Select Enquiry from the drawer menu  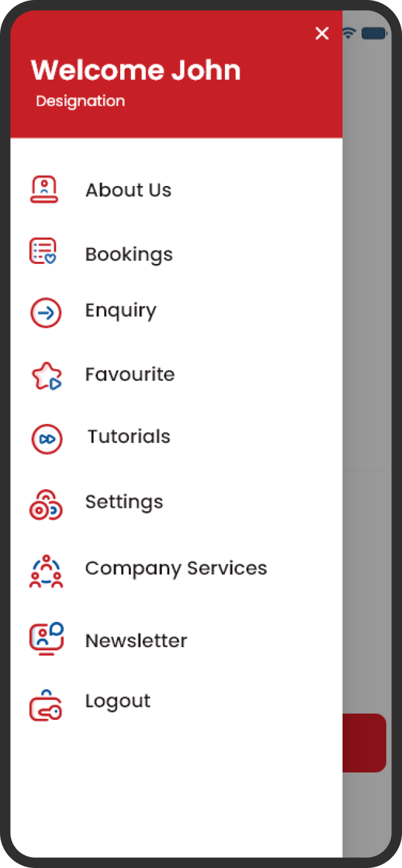coord(121,311)
